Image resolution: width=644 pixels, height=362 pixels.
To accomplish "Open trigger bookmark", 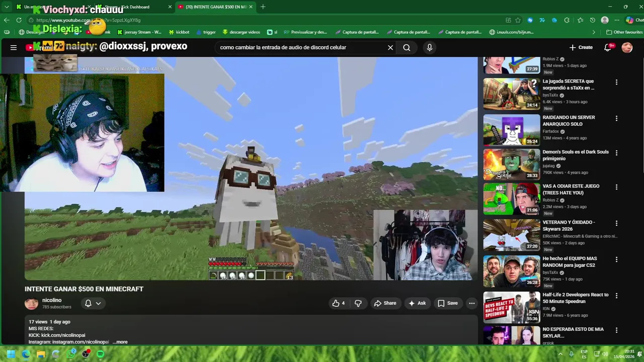I will (x=206, y=32).
